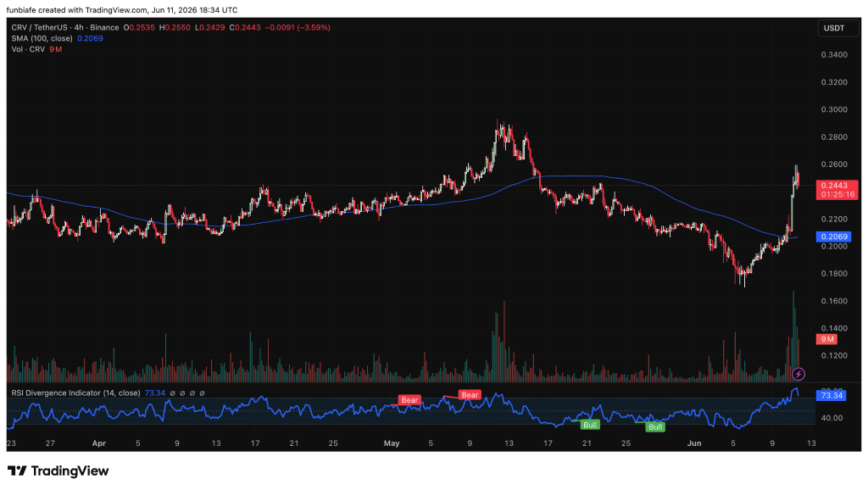Click the May label on time axis

(392, 443)
